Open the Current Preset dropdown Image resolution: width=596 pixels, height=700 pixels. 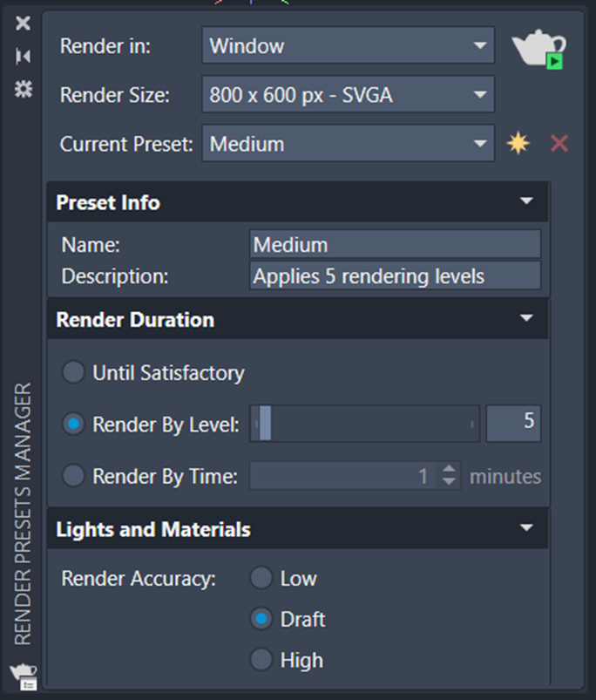(x=348, y=143)
